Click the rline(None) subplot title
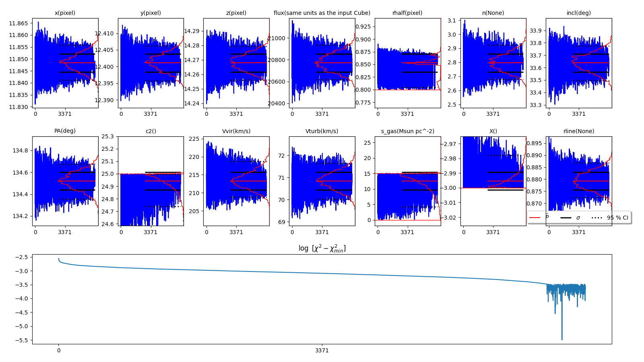 [x=578, y=131]
